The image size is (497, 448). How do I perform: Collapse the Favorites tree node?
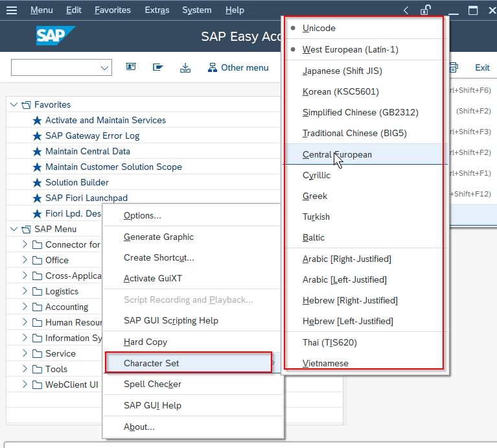[14, 104]
